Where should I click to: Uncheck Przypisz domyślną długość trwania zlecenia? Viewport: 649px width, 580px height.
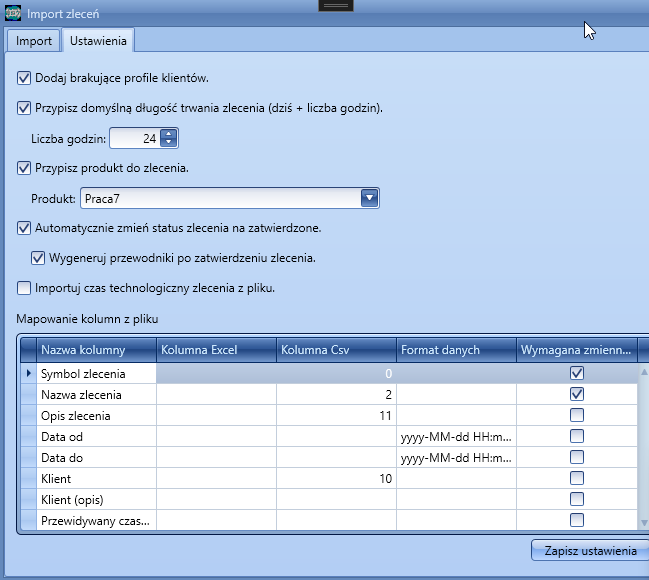tap(25, 108)
